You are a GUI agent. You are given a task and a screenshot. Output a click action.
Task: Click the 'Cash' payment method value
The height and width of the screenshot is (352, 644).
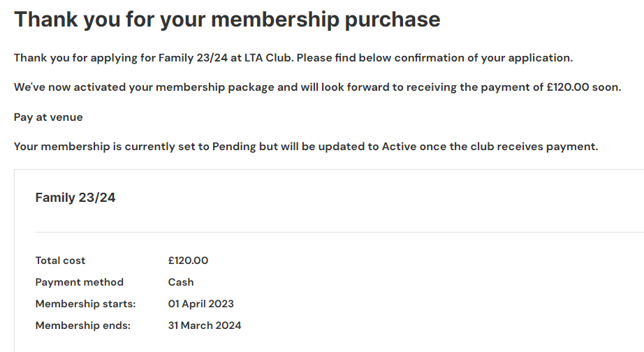click(181, 282)
